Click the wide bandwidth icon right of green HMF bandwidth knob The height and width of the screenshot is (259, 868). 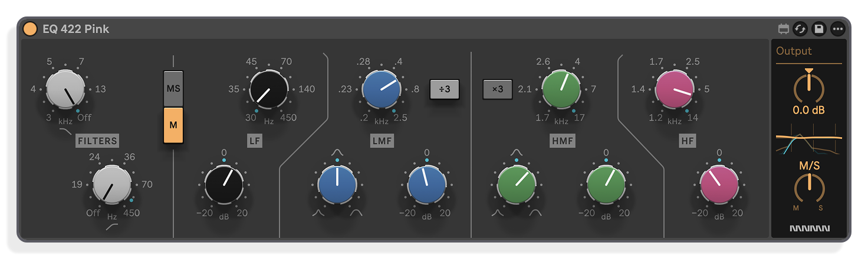coord(535,212)
